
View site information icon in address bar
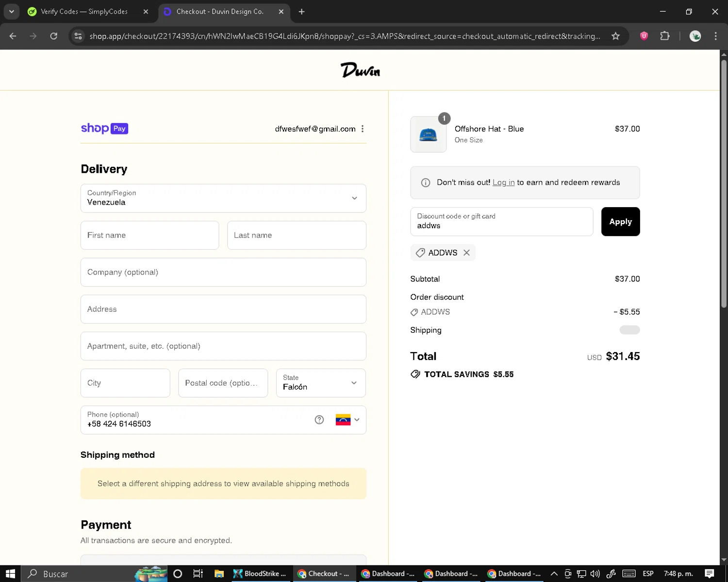tap(78, 36)
